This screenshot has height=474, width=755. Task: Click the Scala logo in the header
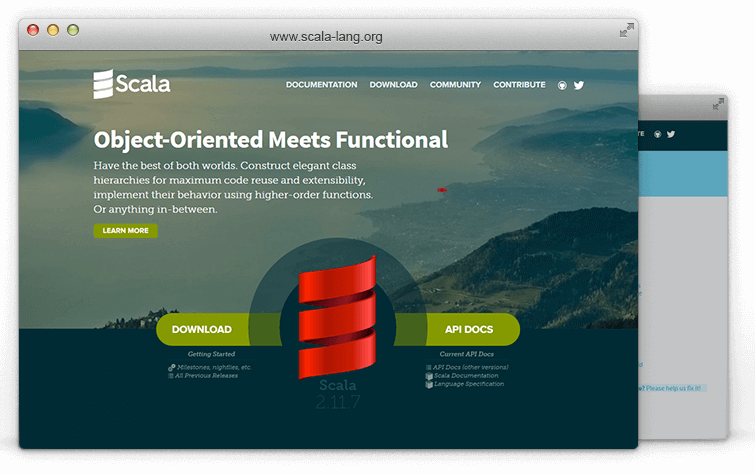click(132, 84)
